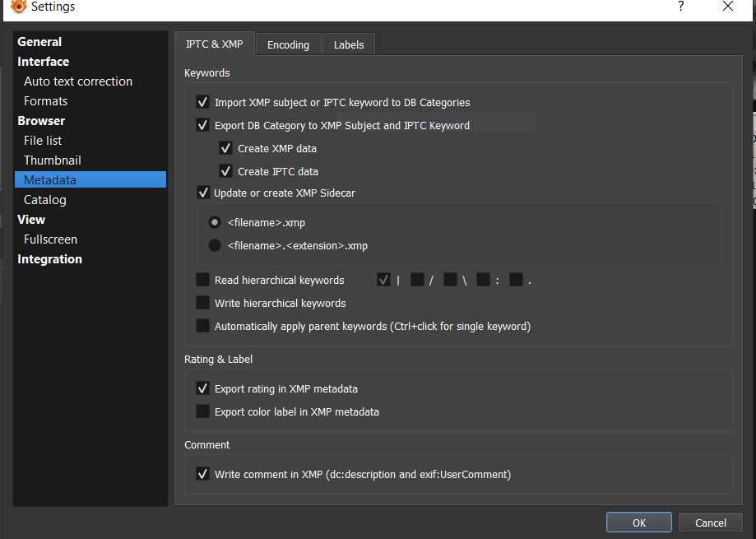Screen dimensions: 756x539
Task: Toggle Write comment in XMP checkbox
Action: [202, 475]
